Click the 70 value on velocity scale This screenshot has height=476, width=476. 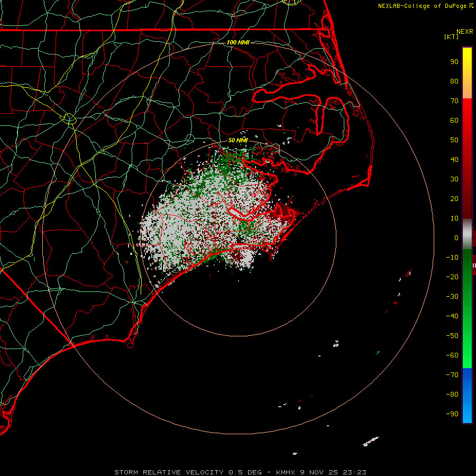pos(454,101)
